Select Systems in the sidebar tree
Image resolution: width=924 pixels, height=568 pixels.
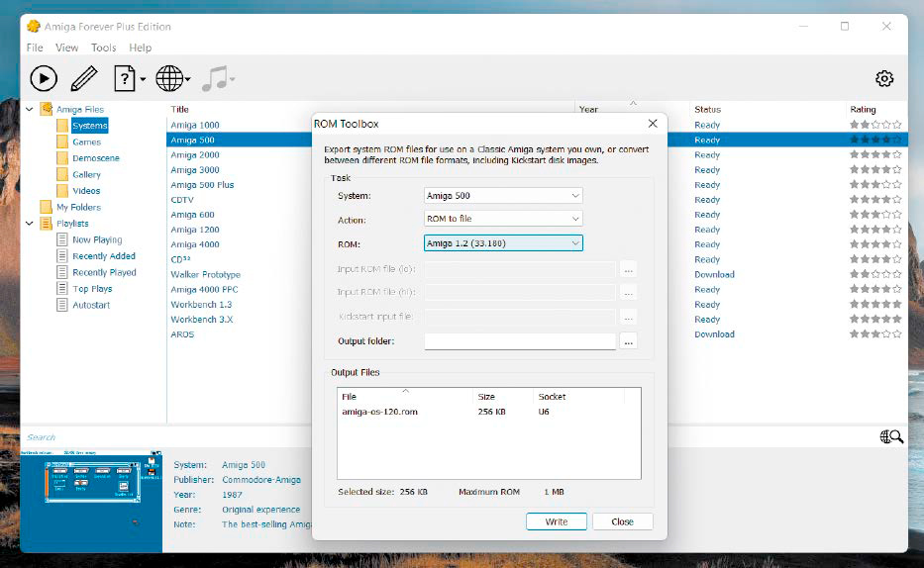90,126
